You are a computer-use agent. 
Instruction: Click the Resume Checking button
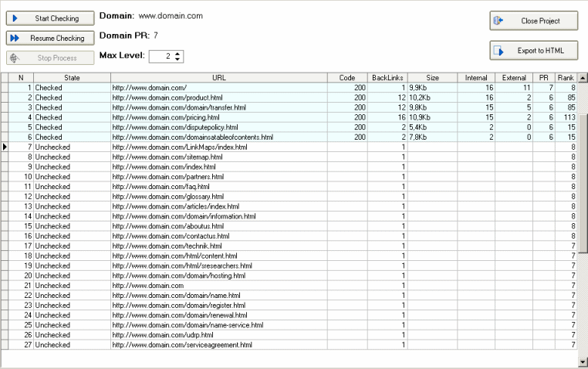[x=50, y=38]
